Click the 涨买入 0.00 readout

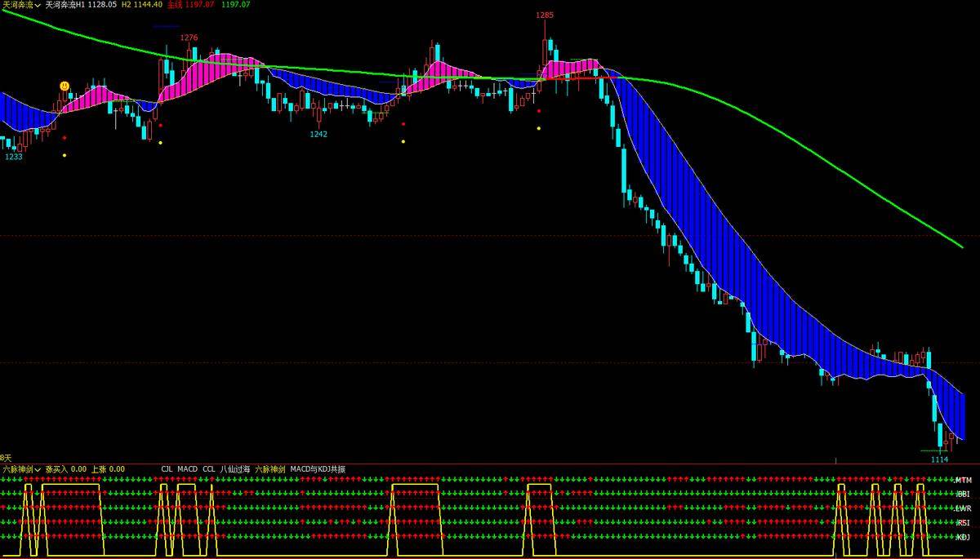tap(66, 469)
